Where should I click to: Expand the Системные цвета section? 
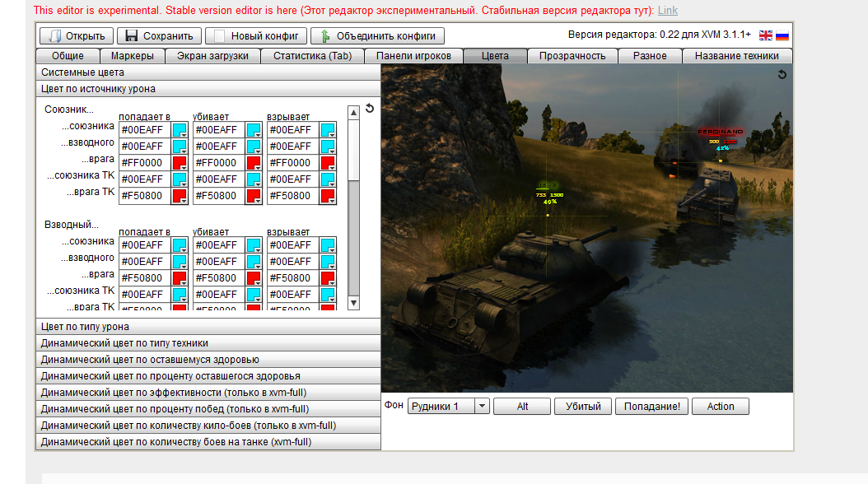[x=208, y=72]
